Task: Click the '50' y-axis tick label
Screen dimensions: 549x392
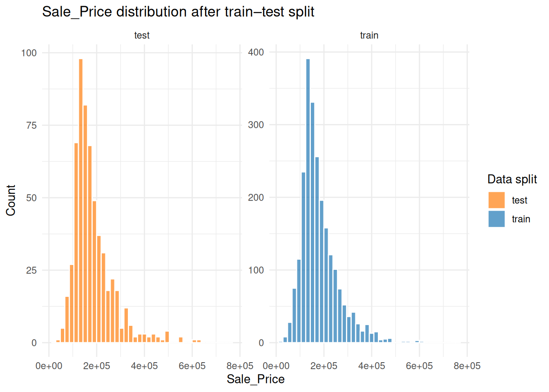Action: (31, 198)
